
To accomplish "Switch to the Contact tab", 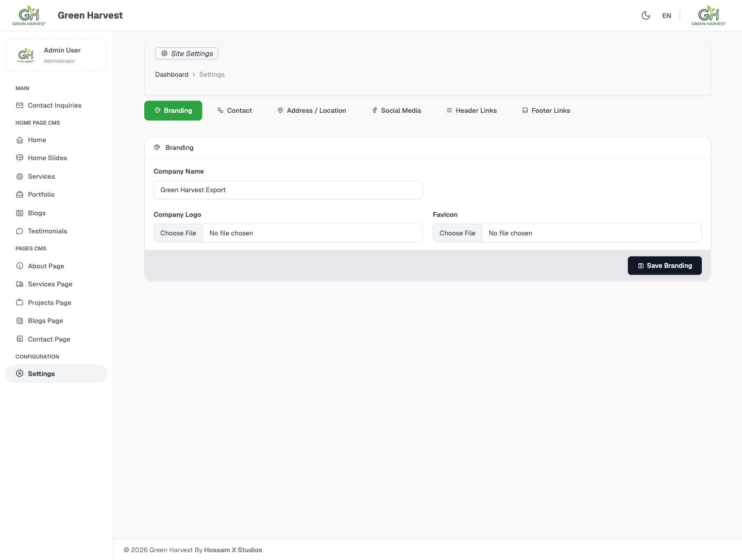I will [234, 110].
